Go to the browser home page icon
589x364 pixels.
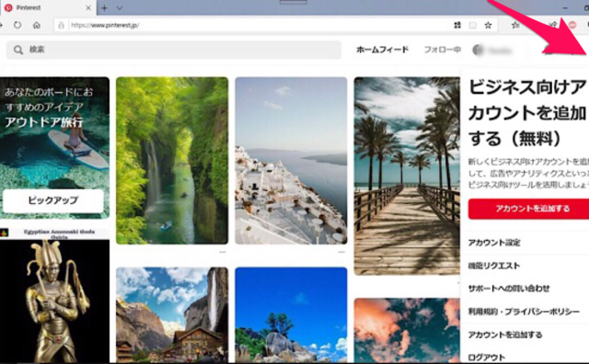37,25
